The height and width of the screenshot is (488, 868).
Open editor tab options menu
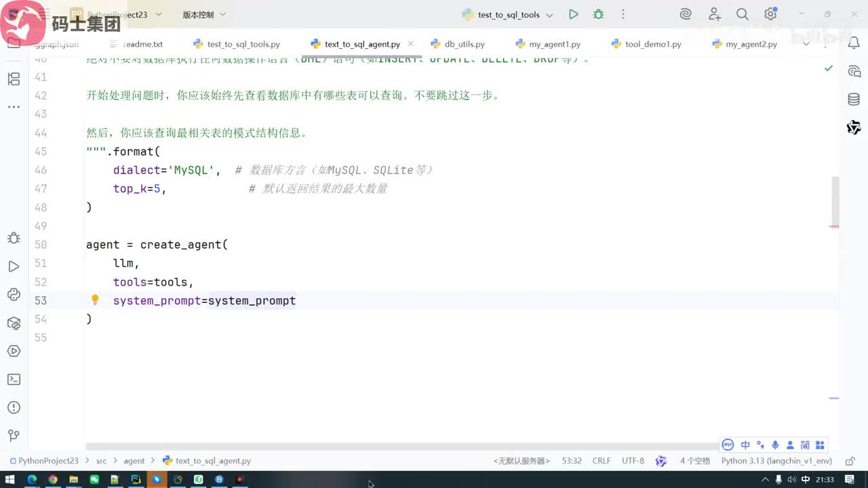pos(827,44)
